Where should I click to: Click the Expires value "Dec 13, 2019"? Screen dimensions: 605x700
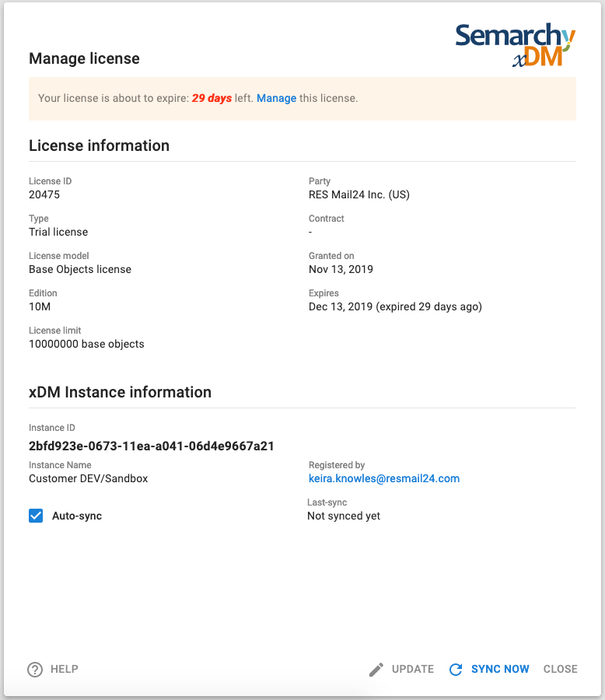point(341,306)
